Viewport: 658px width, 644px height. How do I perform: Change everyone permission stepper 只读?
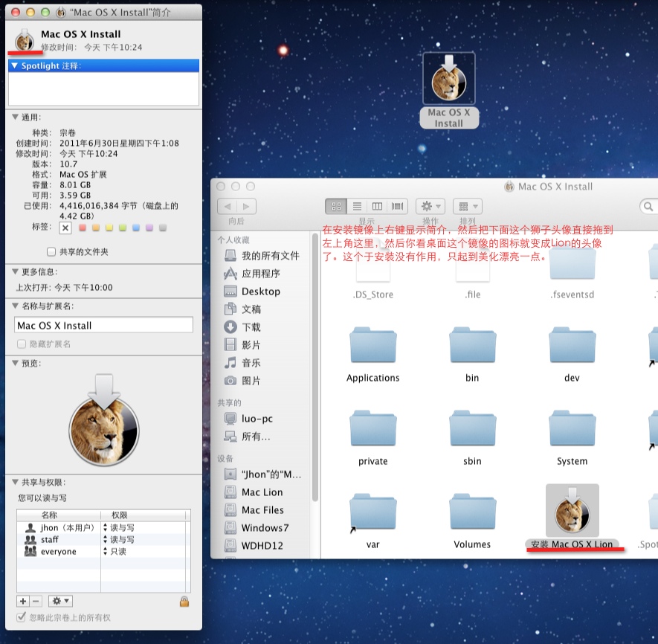click(x=106, y=551)
